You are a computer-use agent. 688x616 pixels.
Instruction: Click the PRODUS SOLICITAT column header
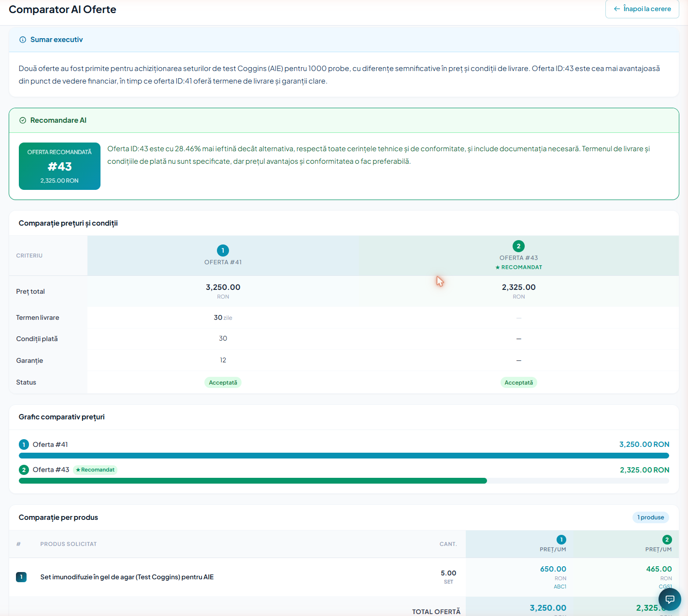click(x=69, y=544)
